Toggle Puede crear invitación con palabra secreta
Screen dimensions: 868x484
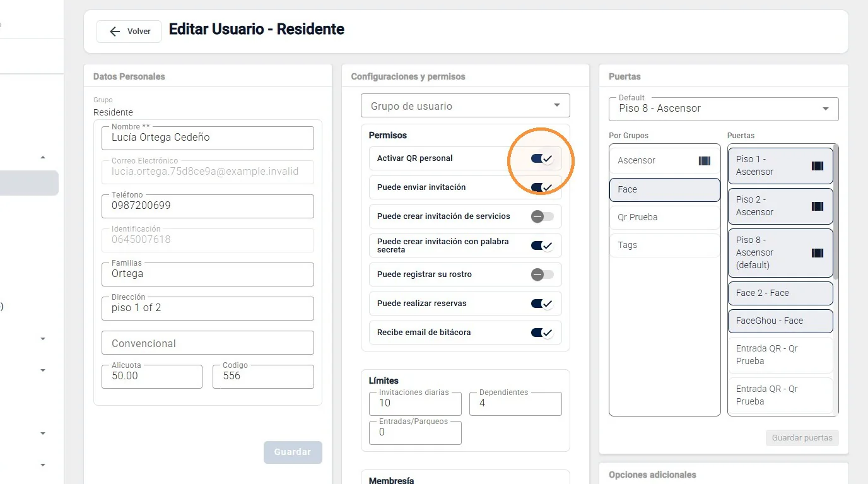542,245
